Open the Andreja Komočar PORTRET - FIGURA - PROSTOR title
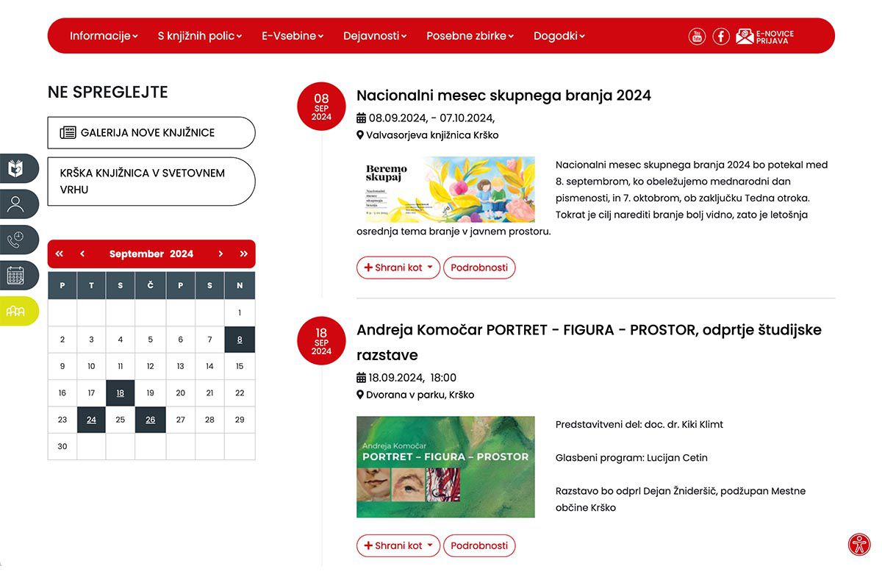Screen dimensions: 882x588 click(x=589, y=343)
